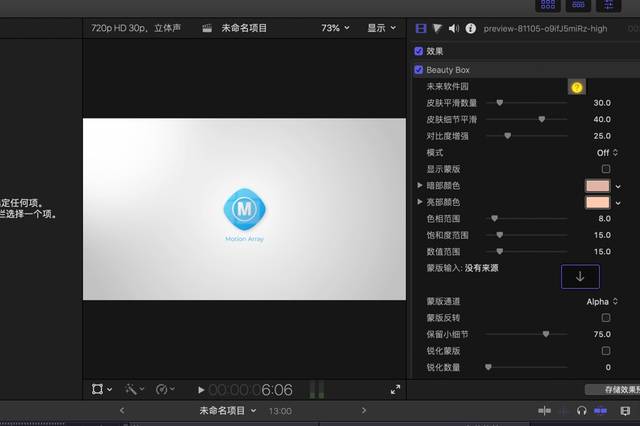Click the 蒙版输入 drop well arrow
640x426 pixels.
580,277
